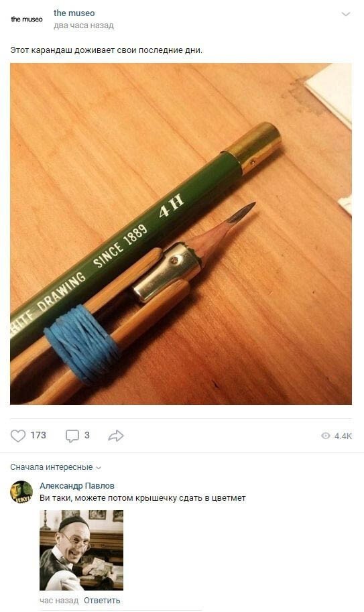The width and height of the screenshot is (364, 612).
Task: Click the 4.4K views counter
Action: [x=343, y=436]
